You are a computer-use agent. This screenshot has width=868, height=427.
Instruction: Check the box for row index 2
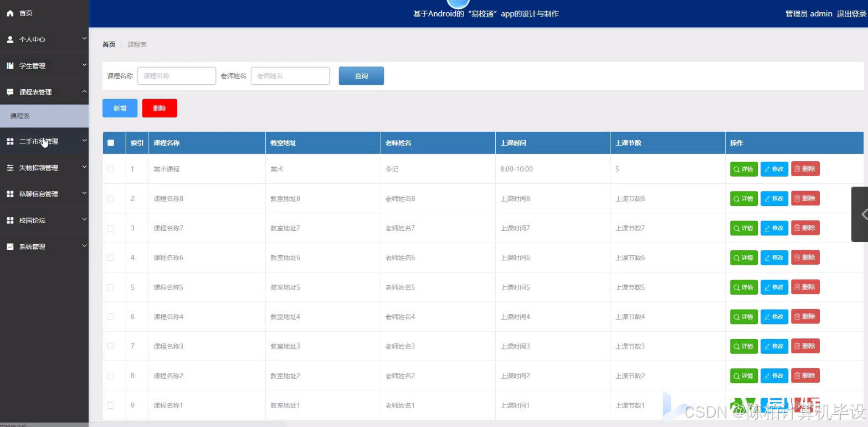click(x=111, y=198)
